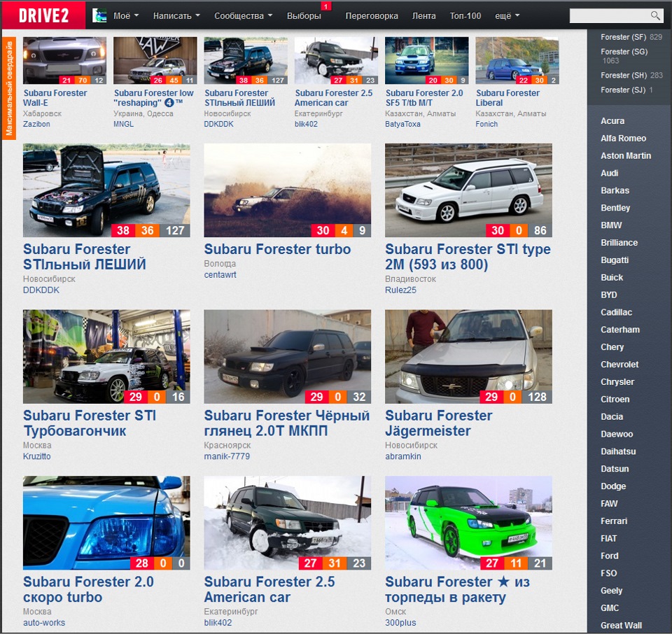The height and width of the screenshot is (634, 672).
Task: Select Ford in brand list
Action: (610, 556)
